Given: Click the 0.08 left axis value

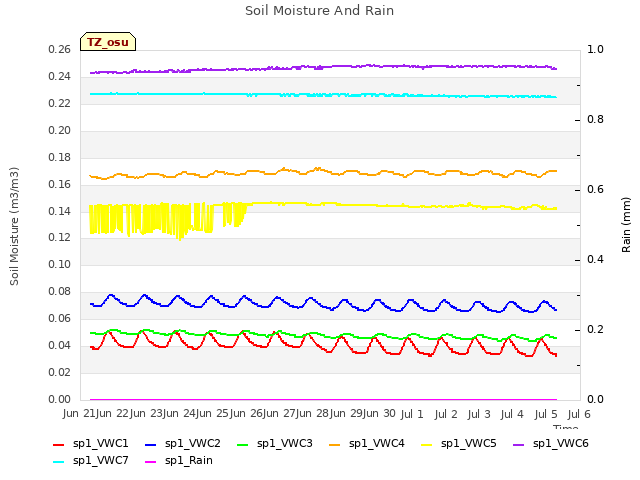Looking at the screenshot, I should pyautogui.click(x=60, y=291).
